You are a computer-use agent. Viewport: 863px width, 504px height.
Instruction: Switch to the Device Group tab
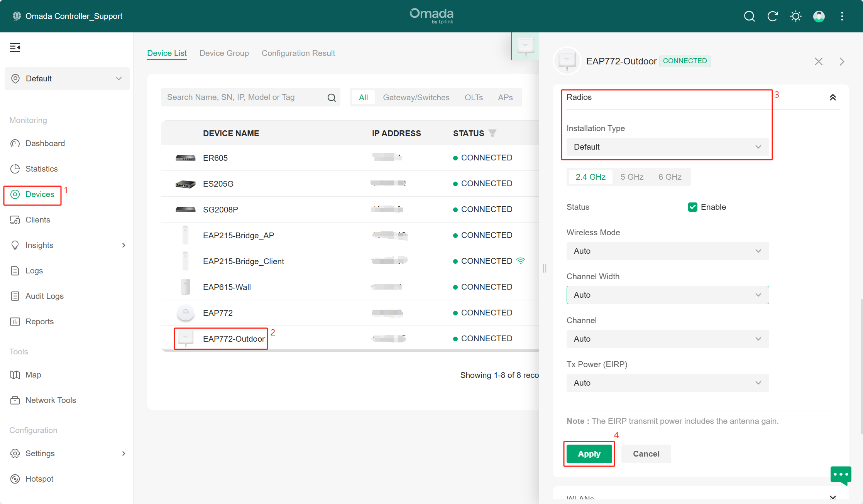pyautogui.click(x=224, y=53)
